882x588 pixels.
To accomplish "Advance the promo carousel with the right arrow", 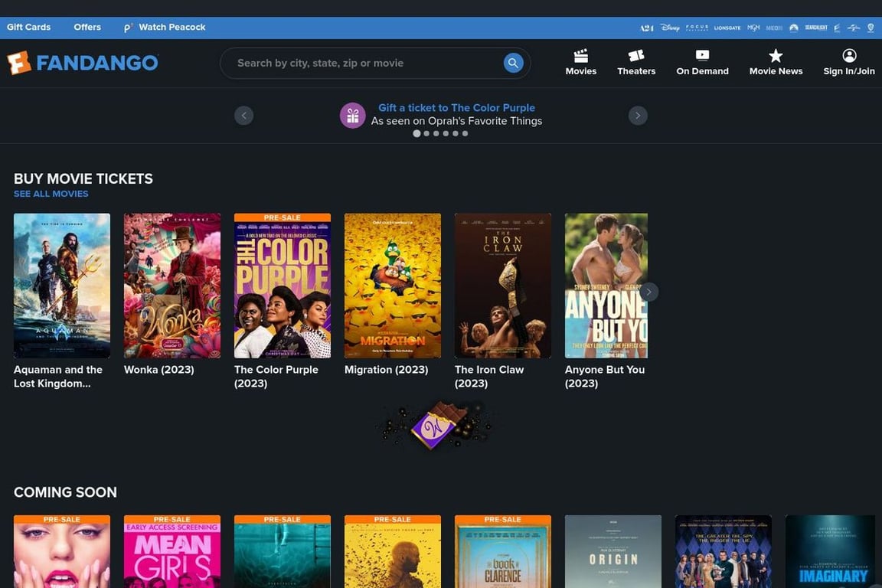I will [638, 115].
